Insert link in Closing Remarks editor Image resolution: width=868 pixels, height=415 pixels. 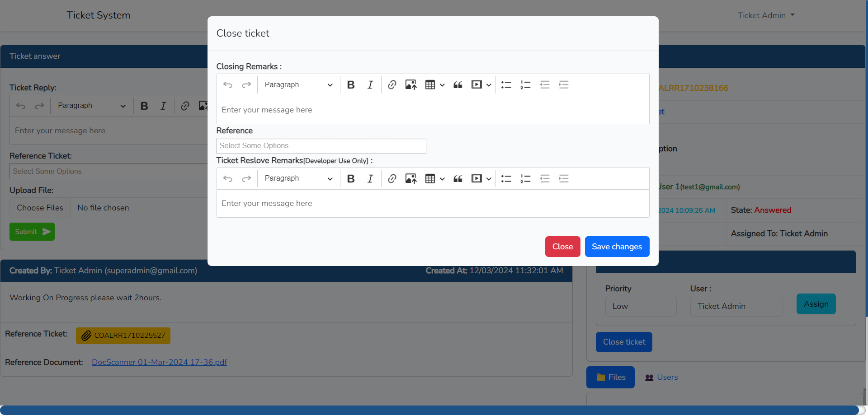pos(392,85)
